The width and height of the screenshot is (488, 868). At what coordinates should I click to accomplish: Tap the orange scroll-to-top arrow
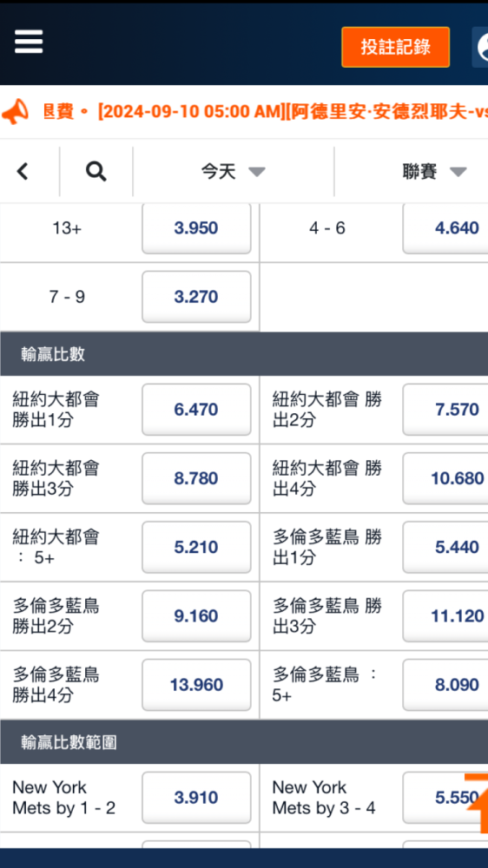click(x=477, y=803)
